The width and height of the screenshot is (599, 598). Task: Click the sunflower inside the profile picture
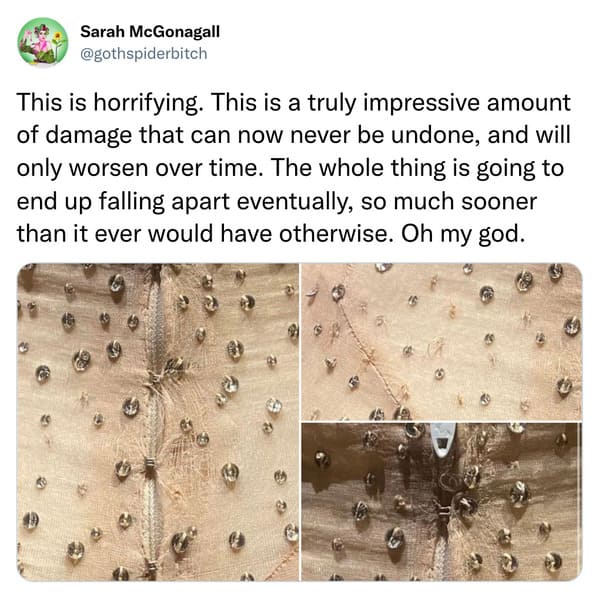coord(58,38)
